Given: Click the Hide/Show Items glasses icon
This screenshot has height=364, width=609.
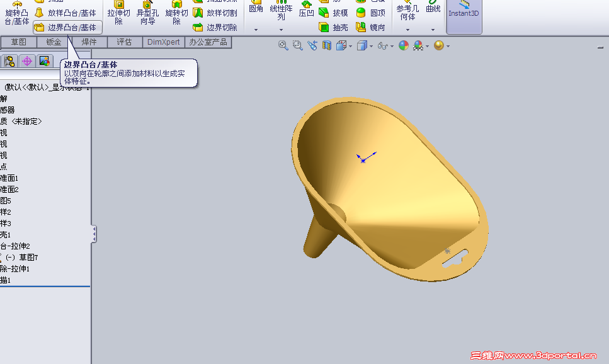Looking at the screenshot, I should (382, 46).
